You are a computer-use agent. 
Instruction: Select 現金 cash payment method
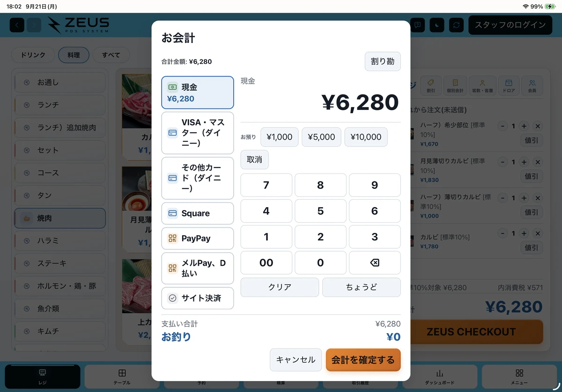[x=198, y=93]
